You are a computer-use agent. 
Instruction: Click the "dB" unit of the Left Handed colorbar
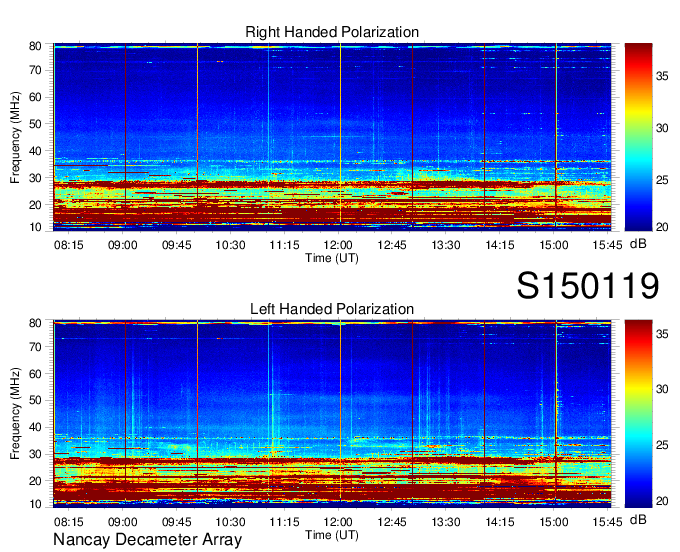[638, 519]
